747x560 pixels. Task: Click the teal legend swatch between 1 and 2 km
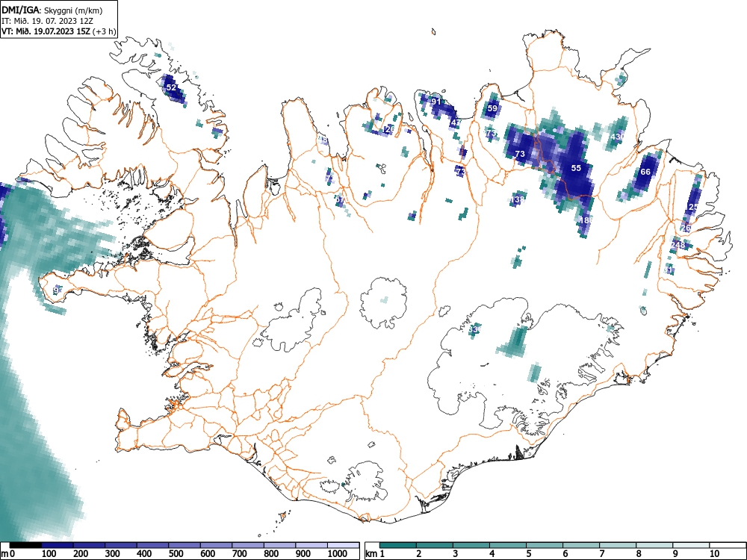tap(398, 545)
